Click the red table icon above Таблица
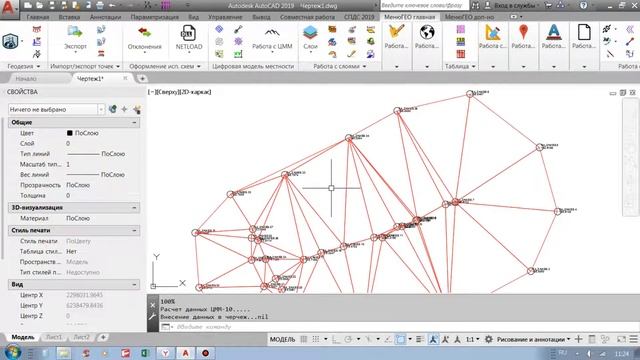 point(460,54)
